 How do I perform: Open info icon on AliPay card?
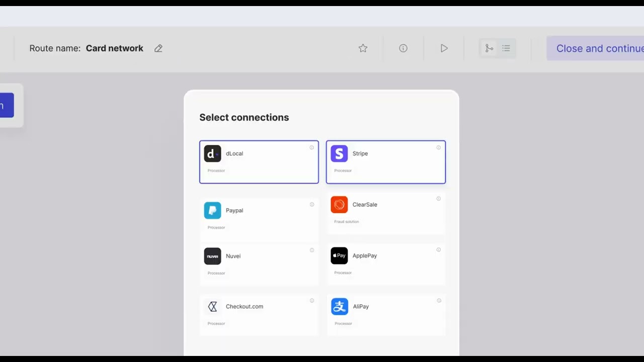[439, 300]
